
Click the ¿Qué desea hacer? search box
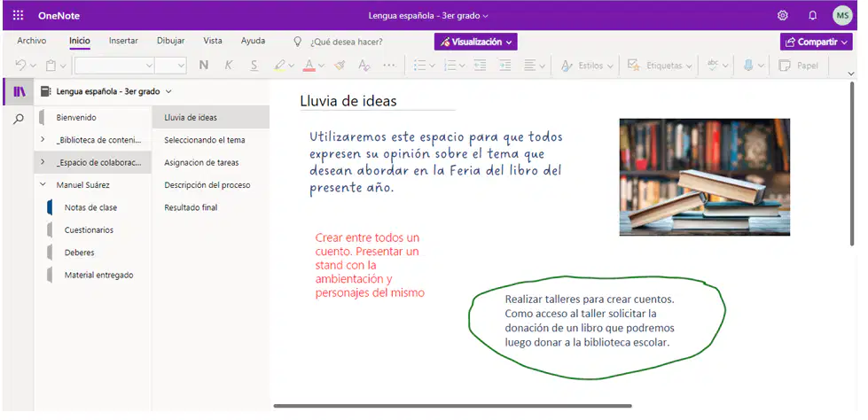pos(346,42)
